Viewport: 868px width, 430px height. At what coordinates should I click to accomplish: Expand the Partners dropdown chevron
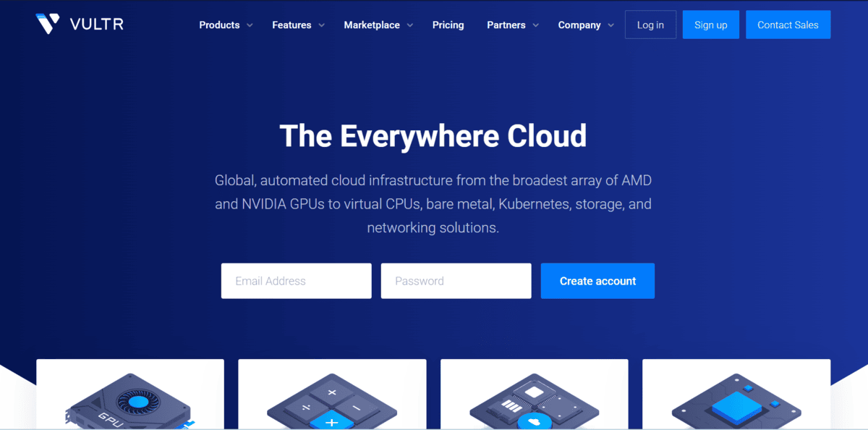point(535,25)
